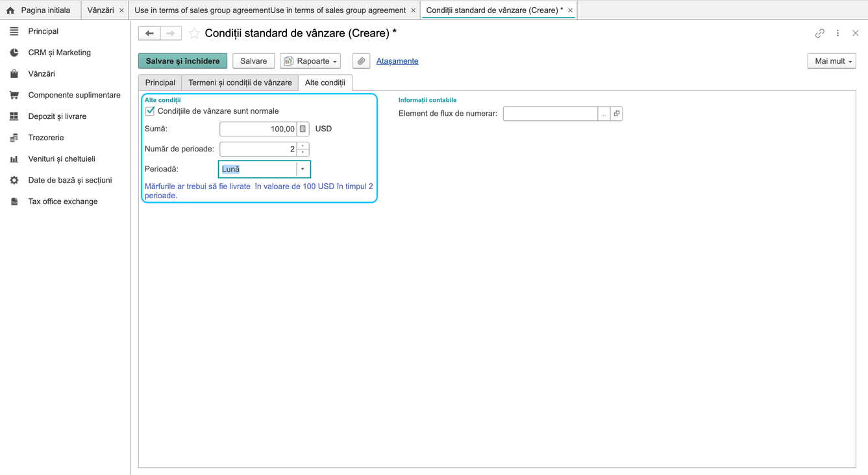Screen dimensions: 868x475
Task: Select the Alte condiții tab
Action: pyautogui.click(x=325, y=83)
